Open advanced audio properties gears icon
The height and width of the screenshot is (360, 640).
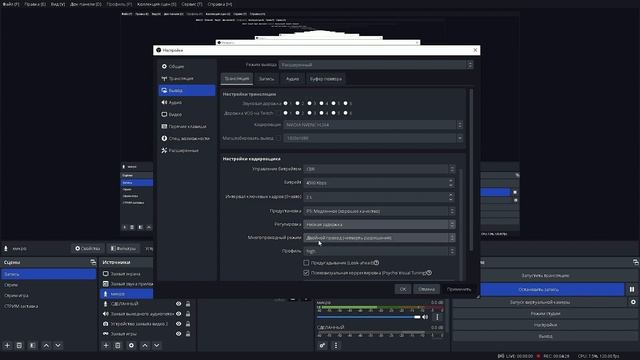click(x=322, y=345)
